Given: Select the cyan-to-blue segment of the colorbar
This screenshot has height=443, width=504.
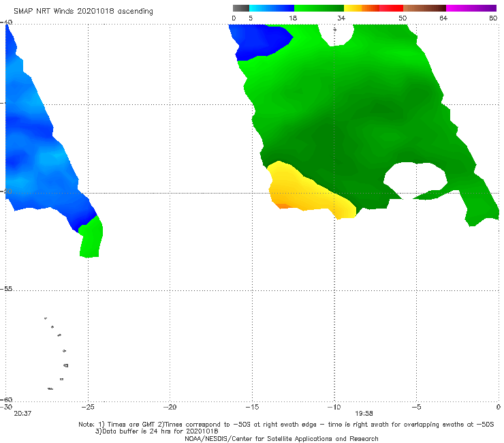Looking at the screenshot, I should tap(272, 8).
